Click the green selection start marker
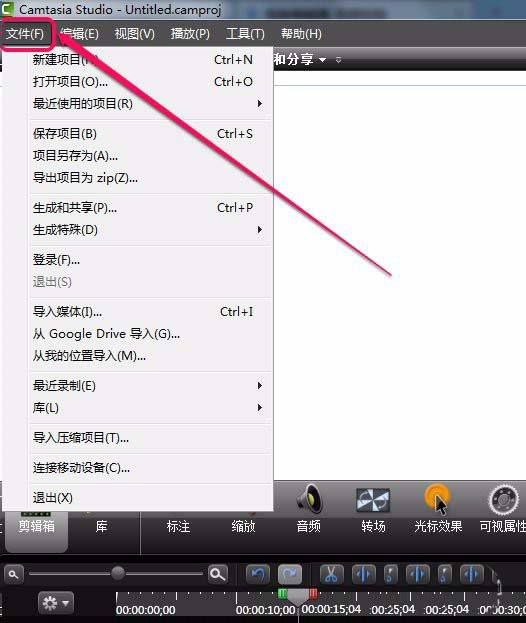The height and width of the screenshot is (623, 526). point(282,594)
